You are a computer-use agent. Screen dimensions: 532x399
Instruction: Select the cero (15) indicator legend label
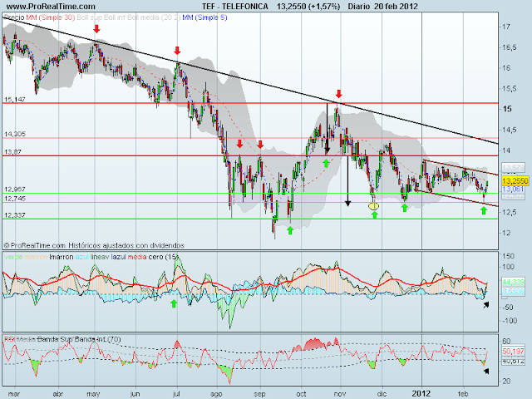[x=164, y=257]
